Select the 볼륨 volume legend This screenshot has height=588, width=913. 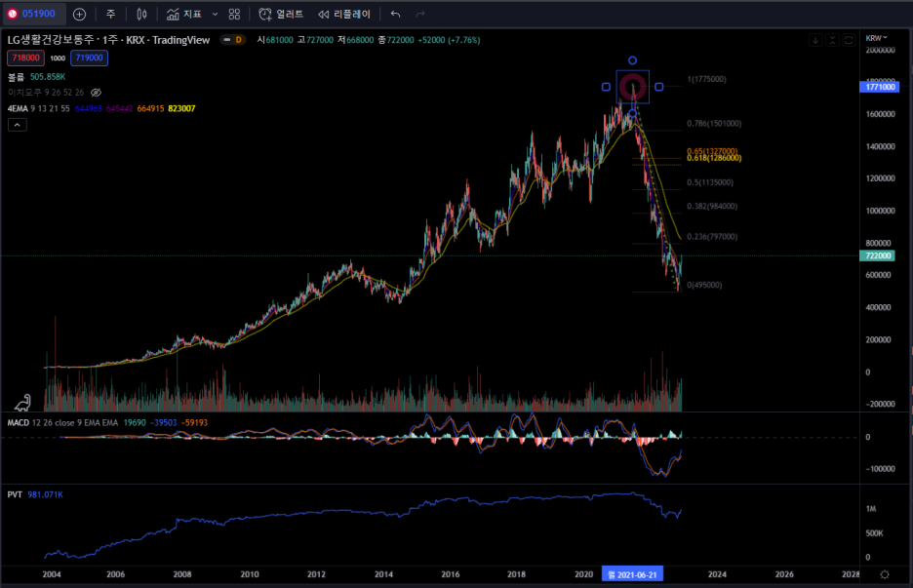click(16, 77)
